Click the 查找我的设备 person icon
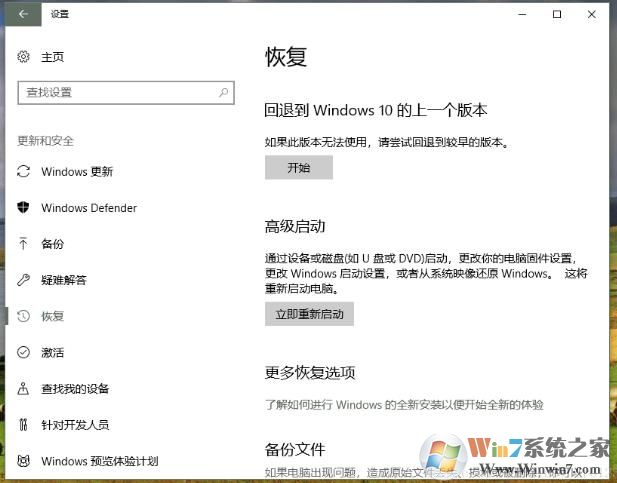The image size is (617, 483). [x=23, y=389]
